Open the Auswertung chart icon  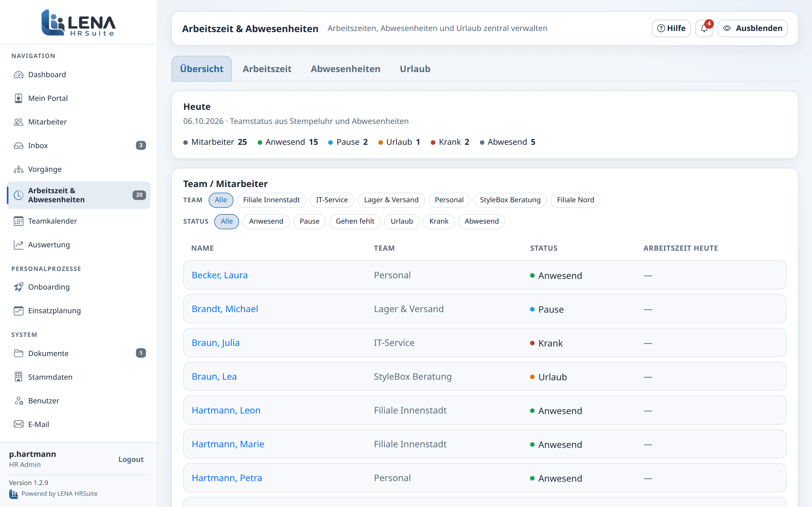[18, 245]
